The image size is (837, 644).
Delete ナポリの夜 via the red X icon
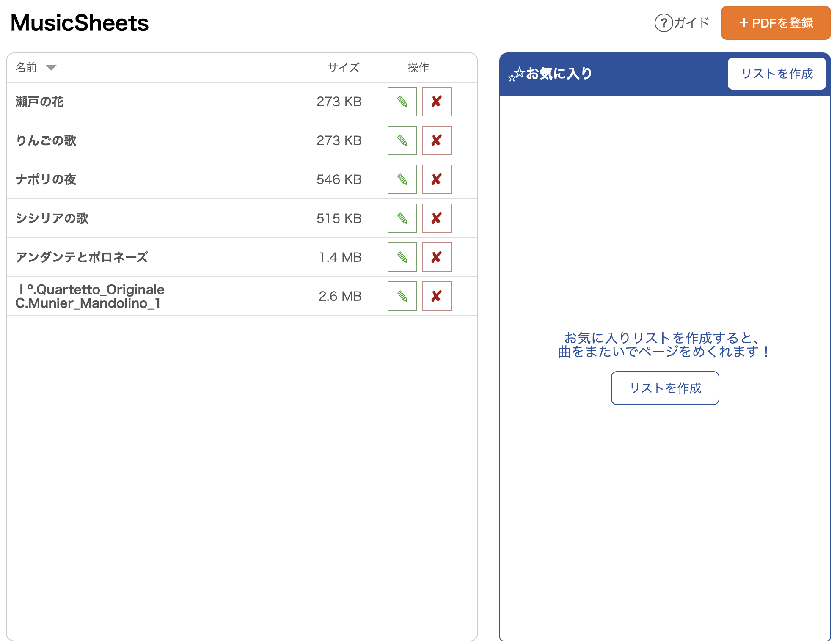436,179
